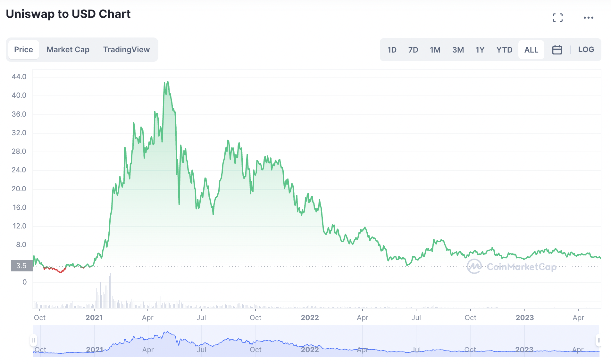Image resolution: width=611 pixels, height=364 pixels.
Task: Switch to TradingView tab
Action: tap(126, 50)
